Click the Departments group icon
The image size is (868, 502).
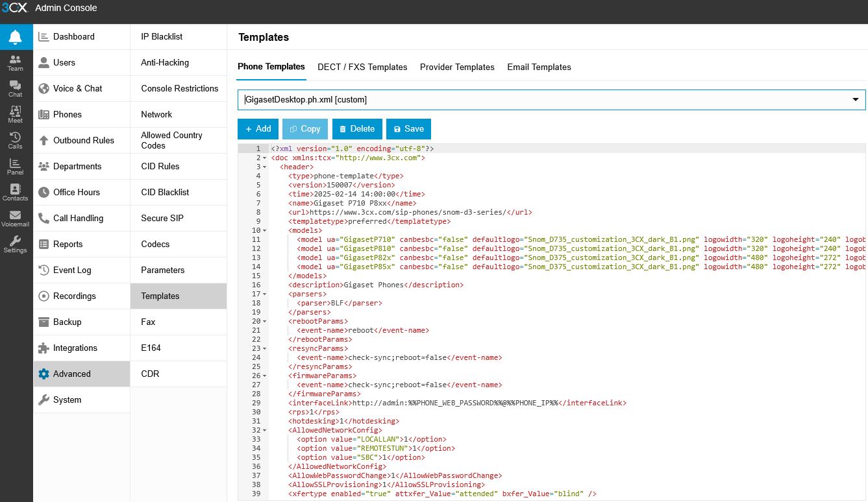(x=43, y=167)
